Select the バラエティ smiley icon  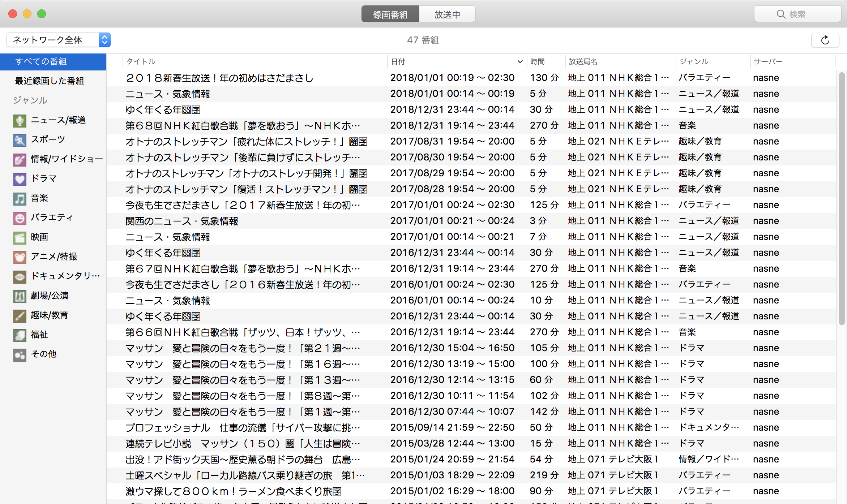[x=20, y=218]
